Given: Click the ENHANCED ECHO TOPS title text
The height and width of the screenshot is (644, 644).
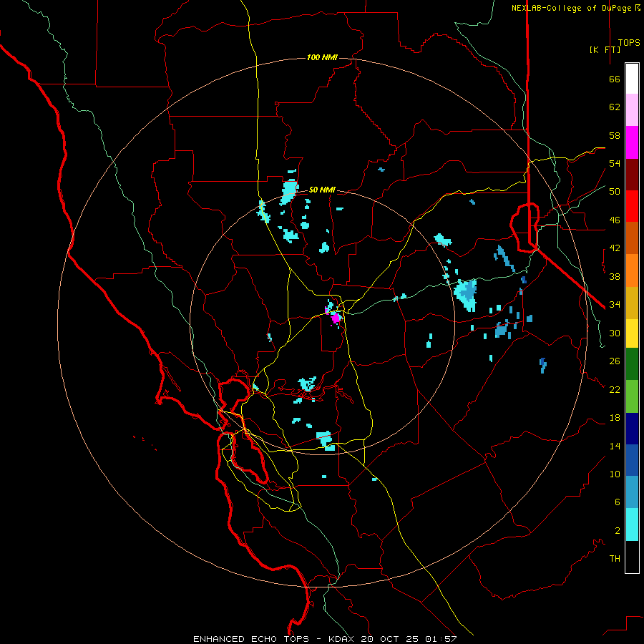Looking at the screenshot, I should (251, 639).
